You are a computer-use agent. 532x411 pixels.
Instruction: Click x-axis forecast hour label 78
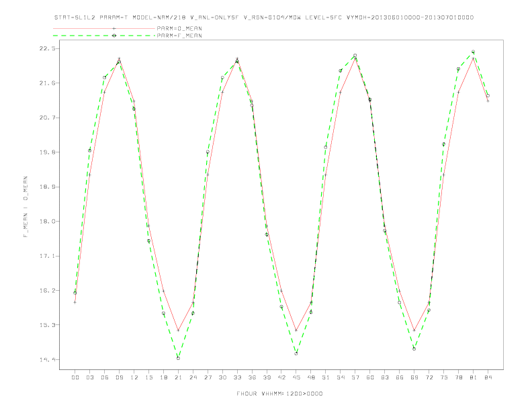(459, 377)
